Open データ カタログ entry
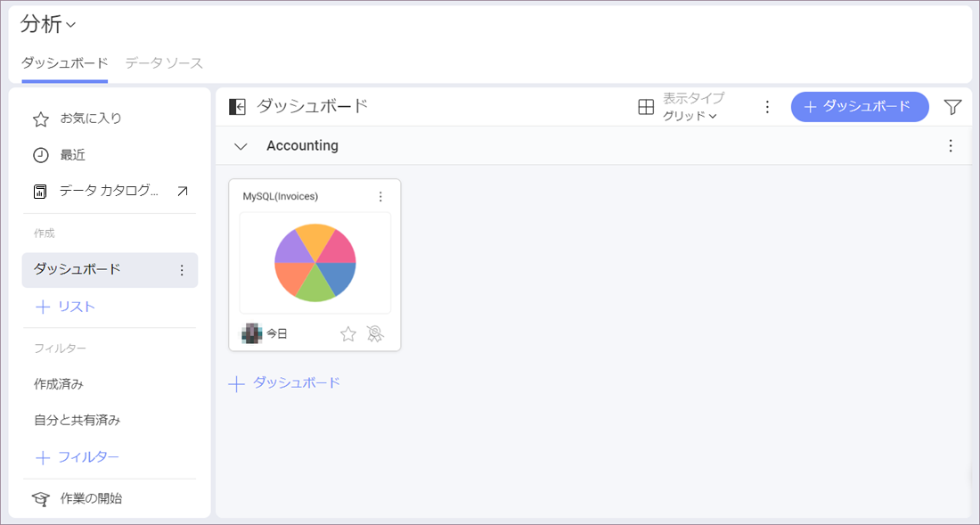Viewport: 980px width, 525px height. 110,192
